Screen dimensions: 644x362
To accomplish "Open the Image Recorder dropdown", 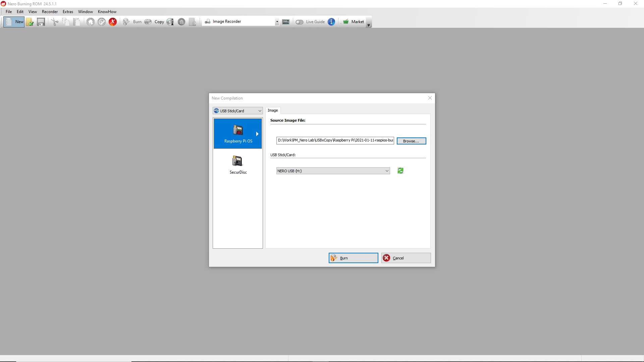I will coord(277,22).
